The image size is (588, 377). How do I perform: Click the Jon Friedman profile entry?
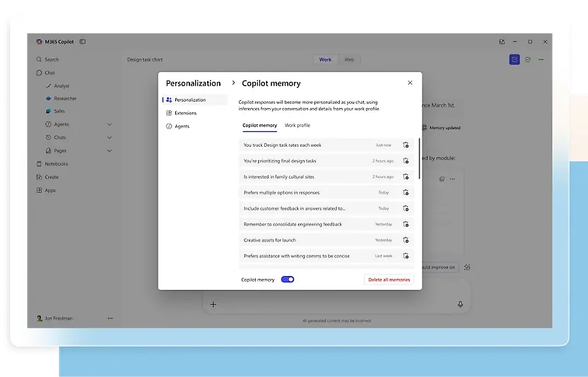(x=54, y=318)
